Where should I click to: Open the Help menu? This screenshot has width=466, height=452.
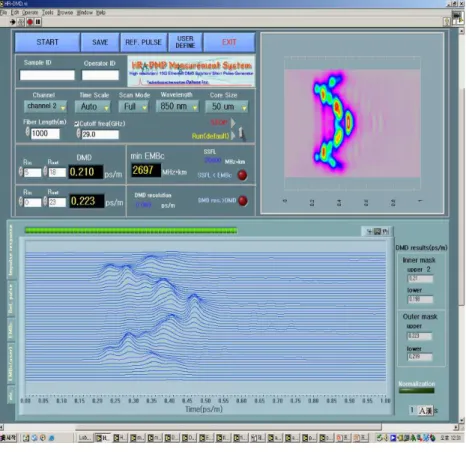(101, 12)
